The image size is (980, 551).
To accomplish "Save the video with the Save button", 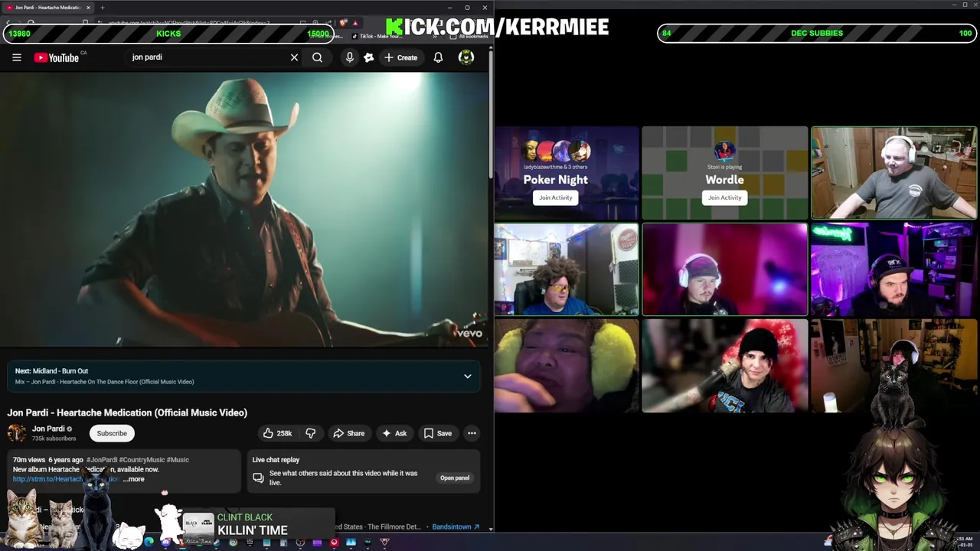I will 438,433.
